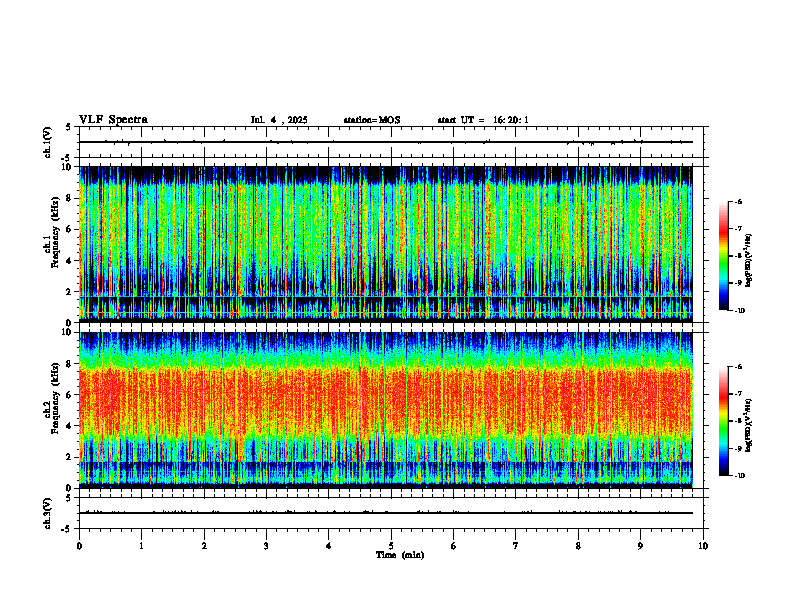This screenshot has height=612, width=792.
Task: Click the "10" tick on the time axis
Action: (703, 546)
